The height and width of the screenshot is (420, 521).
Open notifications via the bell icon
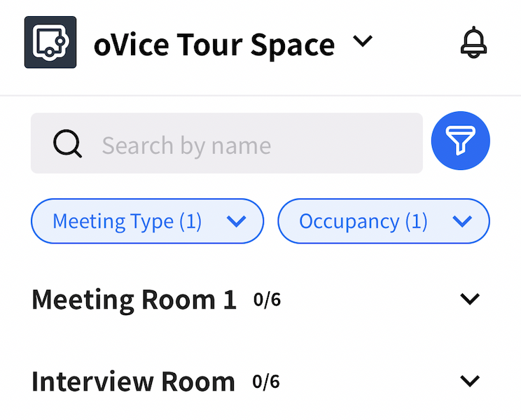[473, 43]
